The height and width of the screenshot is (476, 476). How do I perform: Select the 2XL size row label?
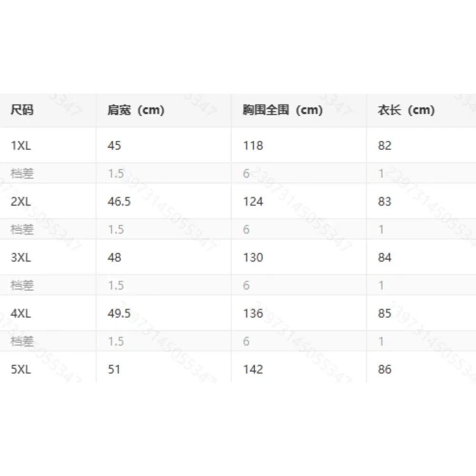pos(21,201)
